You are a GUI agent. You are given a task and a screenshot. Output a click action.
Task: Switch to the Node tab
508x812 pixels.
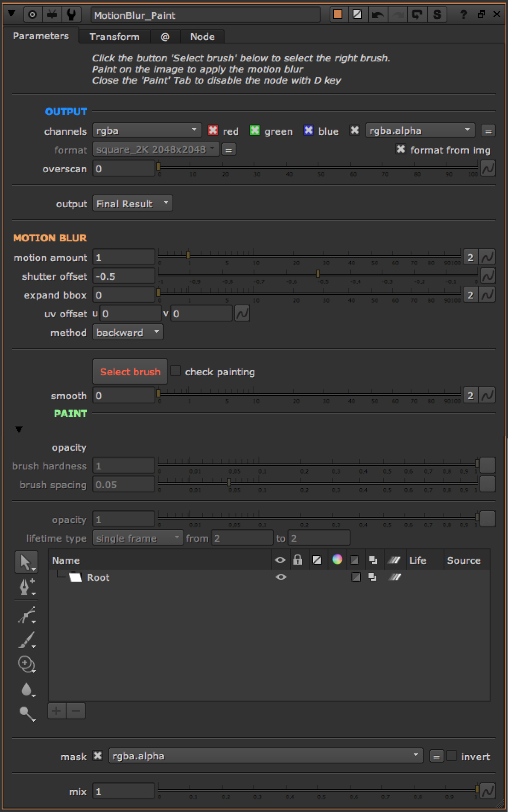[x=202, y=37]
